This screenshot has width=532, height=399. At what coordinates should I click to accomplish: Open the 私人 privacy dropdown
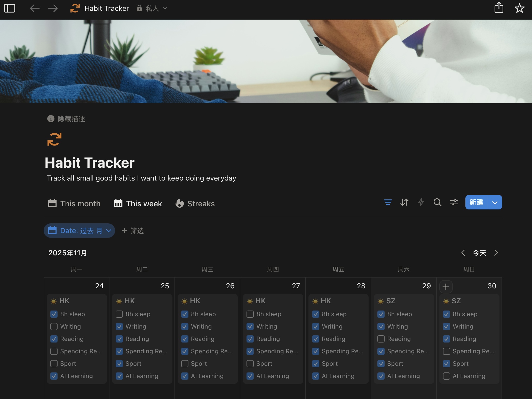coord(152,9)
